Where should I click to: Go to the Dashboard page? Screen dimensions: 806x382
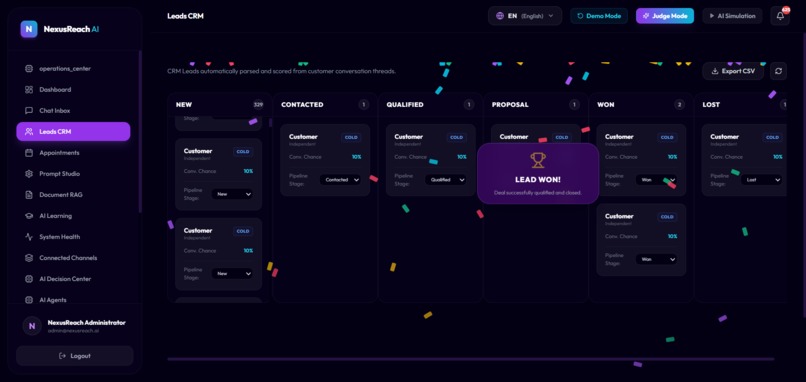[73, 89]
